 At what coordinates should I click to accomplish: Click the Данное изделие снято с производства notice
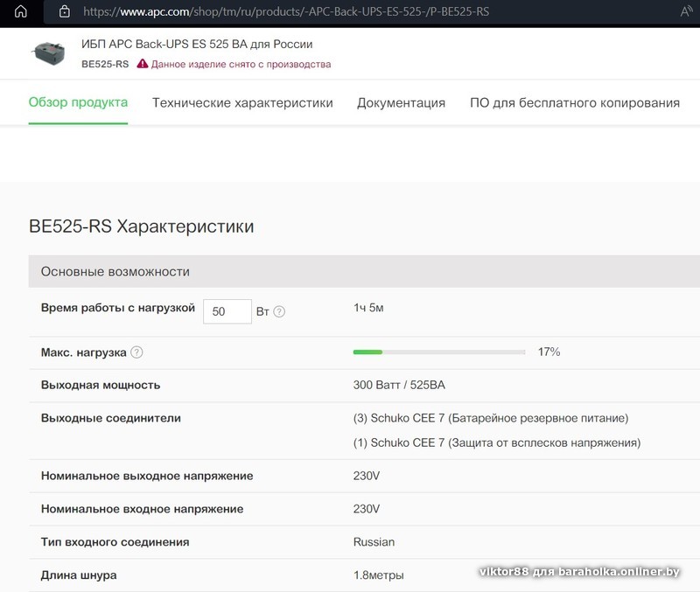tap(241, 64)
